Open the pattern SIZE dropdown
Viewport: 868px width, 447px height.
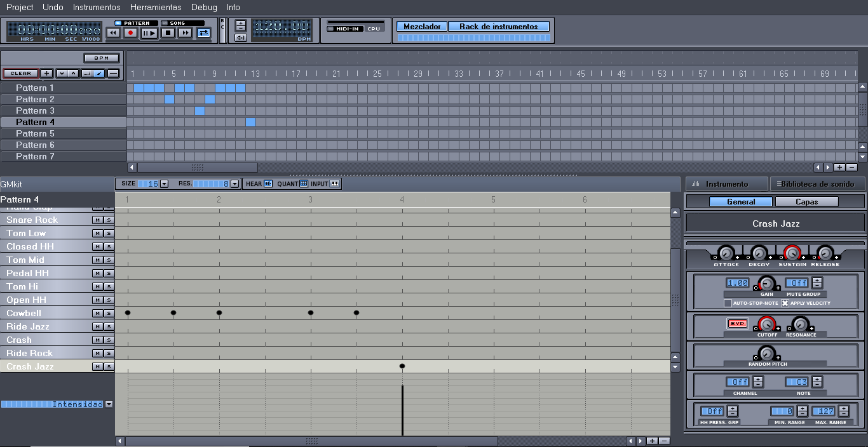pyautogui.click(x=164, y=183)
